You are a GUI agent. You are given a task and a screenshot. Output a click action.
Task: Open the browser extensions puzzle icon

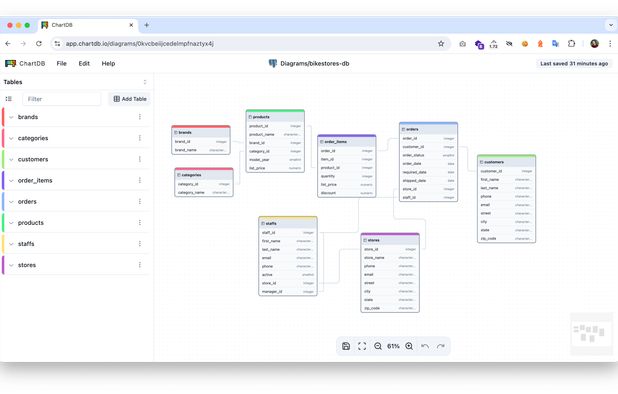[x=571, y=44]
